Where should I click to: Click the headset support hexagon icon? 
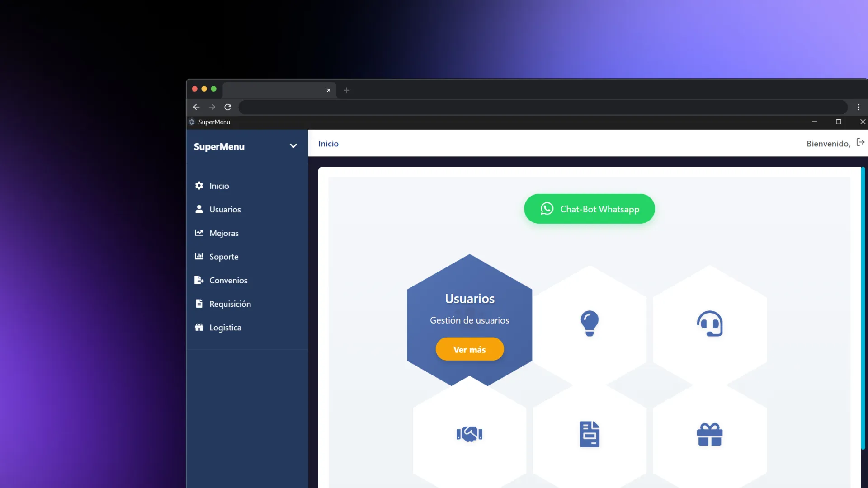click(709, 323)
